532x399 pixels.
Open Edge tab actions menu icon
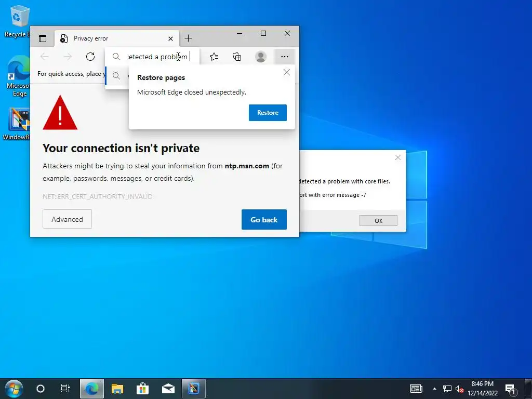click(43, 38)
